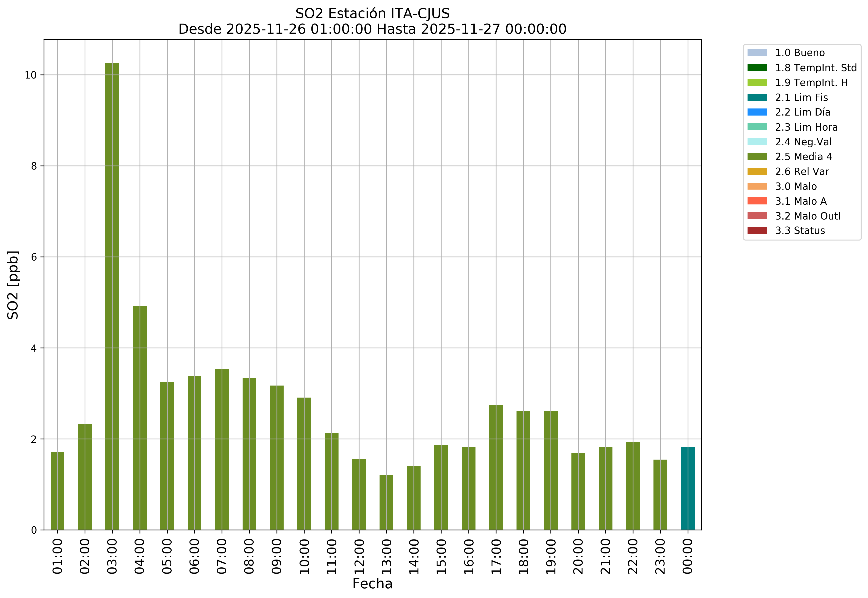Click the 3.1 Malo A legend swatch
Image resolution: width=868 pixels, height=598 pixels.
[x=757, y=201]
